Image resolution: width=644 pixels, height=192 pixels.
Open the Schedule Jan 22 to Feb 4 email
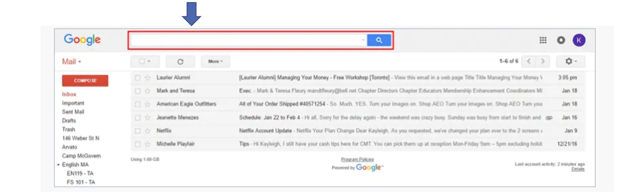pos(358,117)
